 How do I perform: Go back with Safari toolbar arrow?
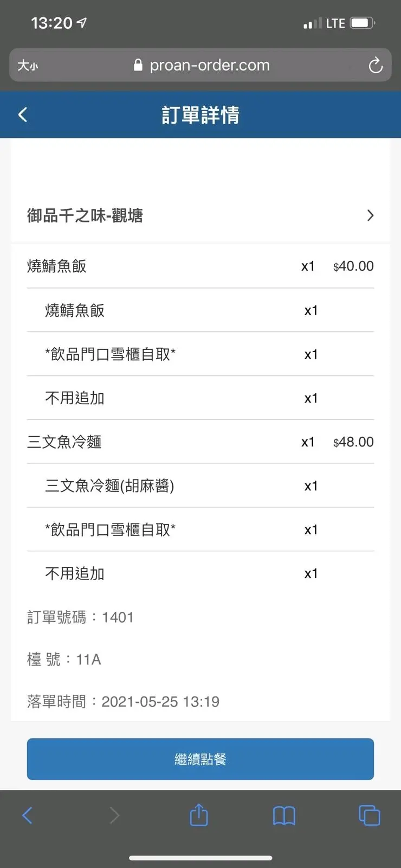tap(28, 815)
